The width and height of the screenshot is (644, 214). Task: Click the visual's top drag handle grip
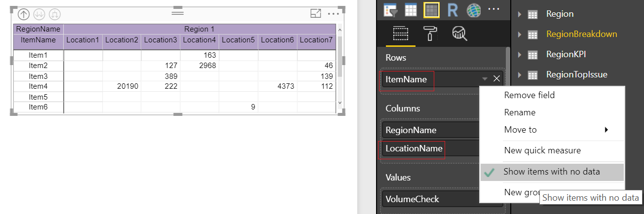tap(177, 12)
